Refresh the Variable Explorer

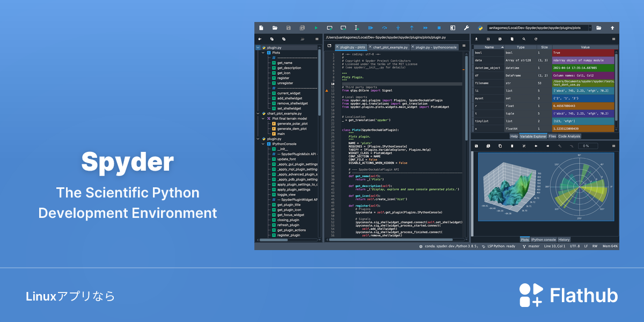tap(536, 39)
